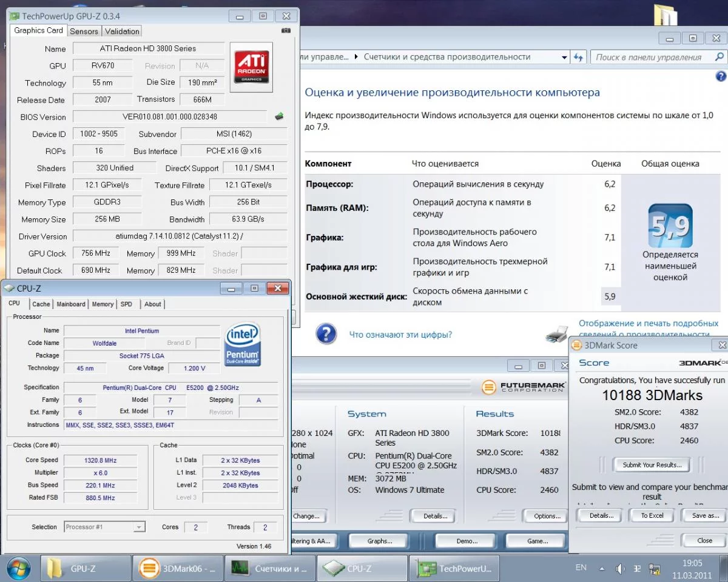Click the GPU Clock value 756 MHz
The width and height of the screenshot is (728, 582).
(x=96, y=253)
